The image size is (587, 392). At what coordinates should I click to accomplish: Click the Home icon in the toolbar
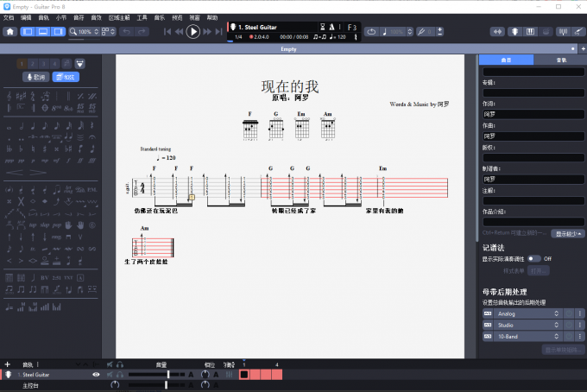[x=9, y=32]
